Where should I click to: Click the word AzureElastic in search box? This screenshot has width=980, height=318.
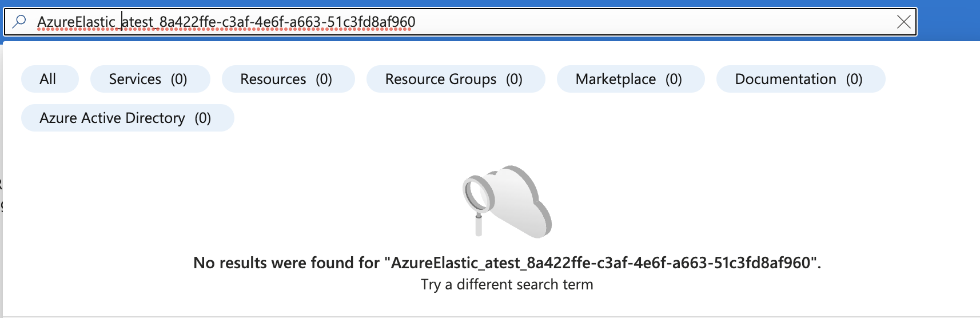click(x=76, y=22)
